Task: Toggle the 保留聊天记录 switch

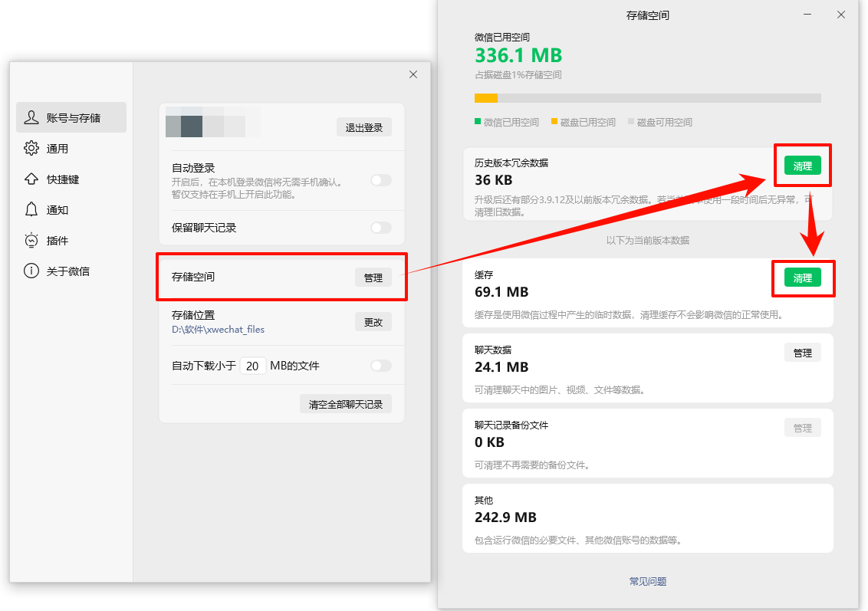Action: click(381, 228)
